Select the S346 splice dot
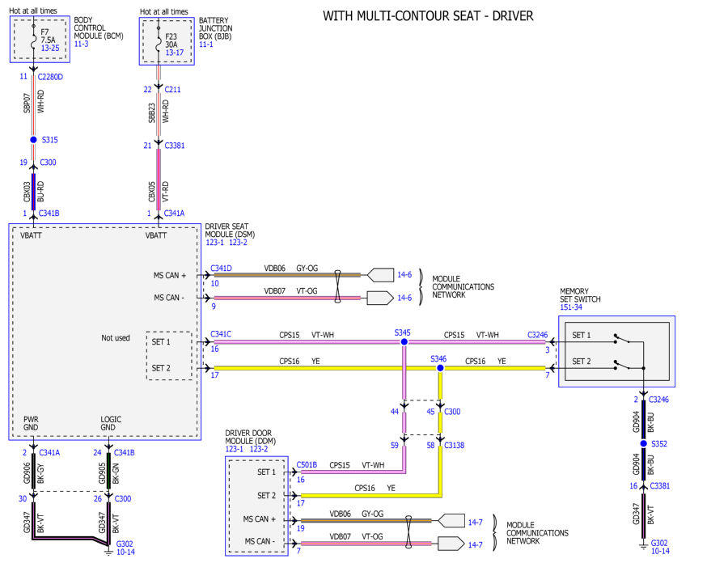Image resolution: width=728 pixels, height=563 pixels. pyautogui.click(x=440, y=368)
